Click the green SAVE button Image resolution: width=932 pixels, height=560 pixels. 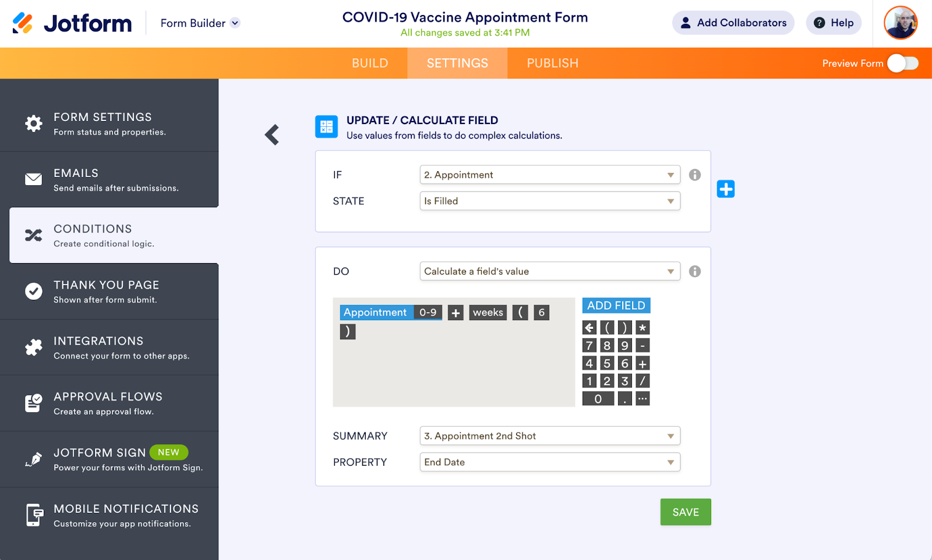click(x=685, y=512)
